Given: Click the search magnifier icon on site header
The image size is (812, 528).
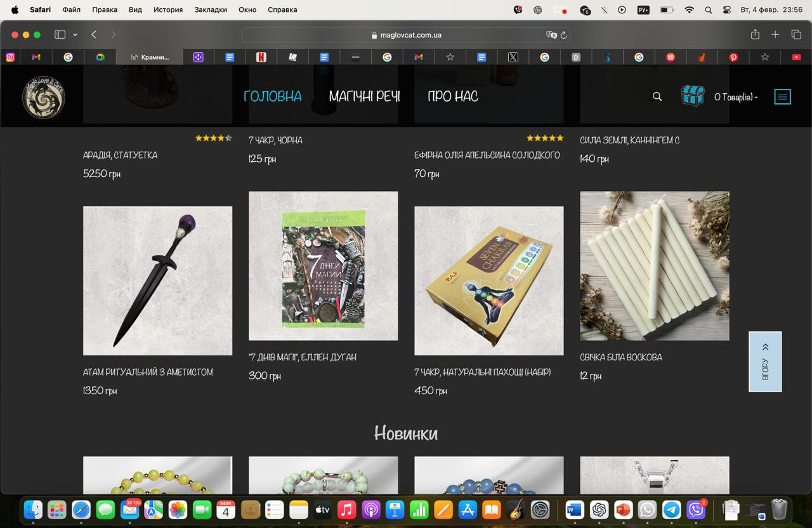Looking at the screenshot, I should click(x=657, y=96).
